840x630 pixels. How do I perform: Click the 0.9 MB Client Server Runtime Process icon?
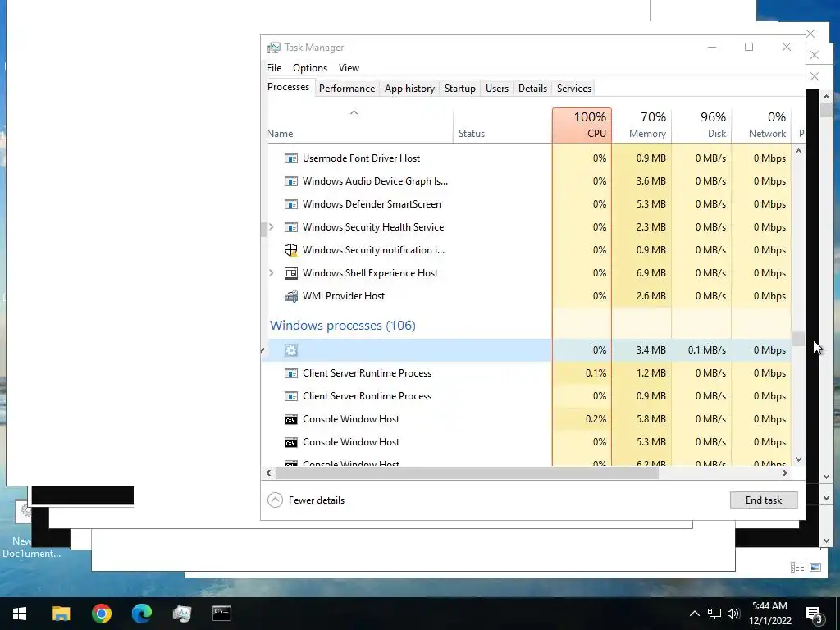tap(291, 396)
